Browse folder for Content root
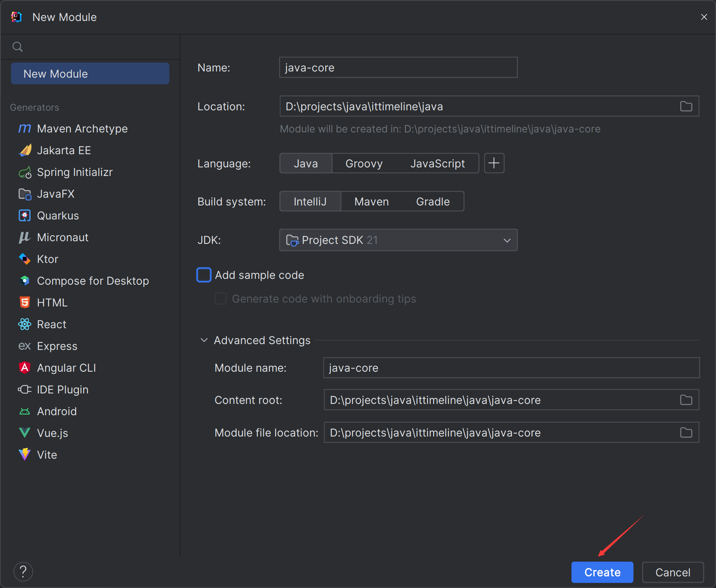The height and width of the screenshot is (588, 716). coord(686,400)
